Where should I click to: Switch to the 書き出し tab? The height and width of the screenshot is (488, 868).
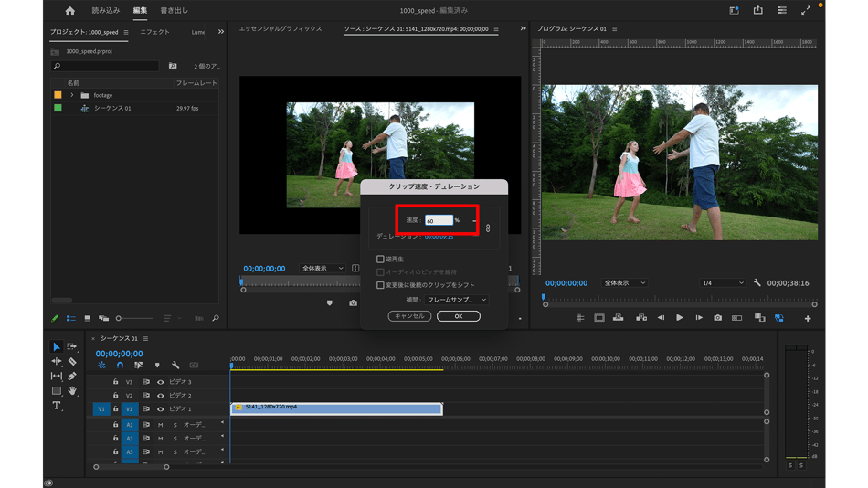[x=174, y=11]
